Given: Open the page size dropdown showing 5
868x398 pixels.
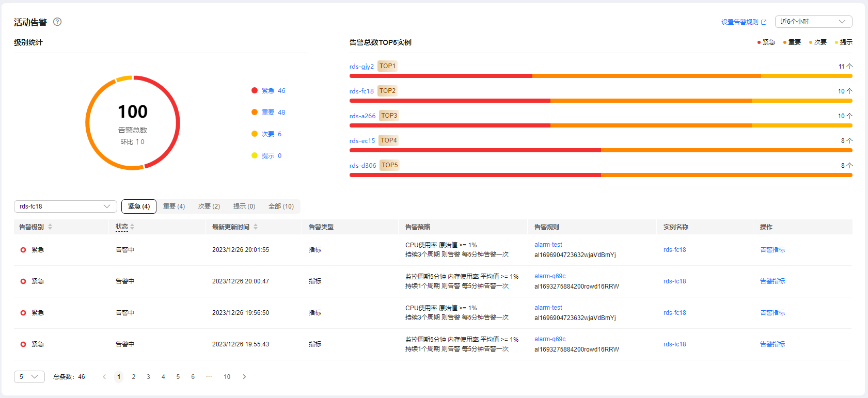Looking at the screenshot, I should [29, 377].
